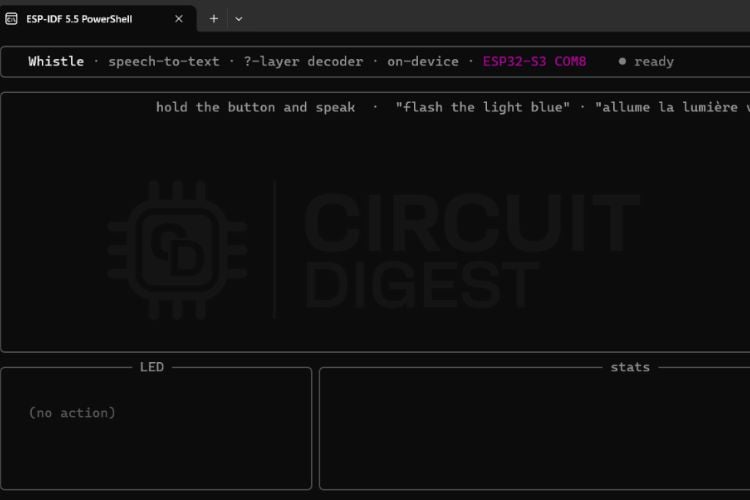This screenshot has height=500, width=750.
Task: Click the 'on-device' header text
Action: click(423, 62)
